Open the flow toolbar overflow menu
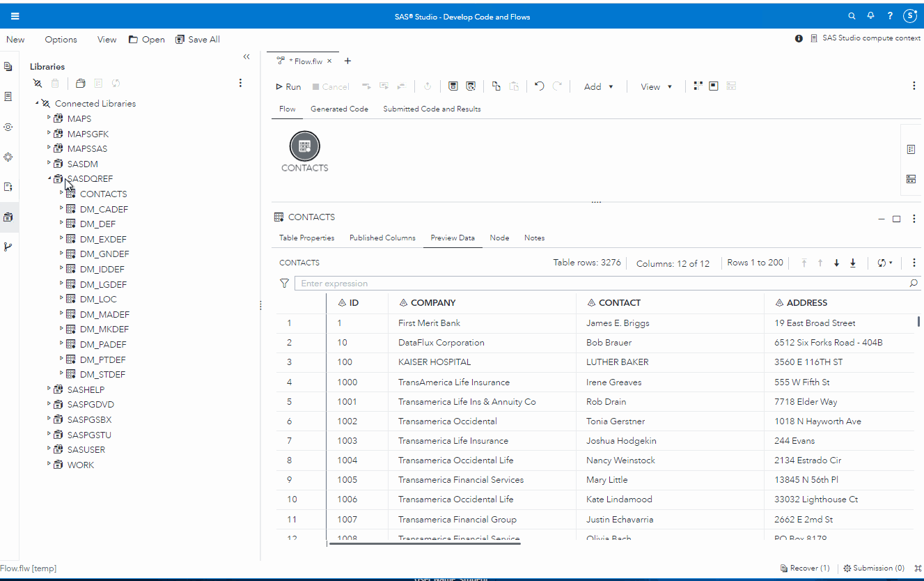This screenshot has height=581, width=924. [x=914, y=86]
